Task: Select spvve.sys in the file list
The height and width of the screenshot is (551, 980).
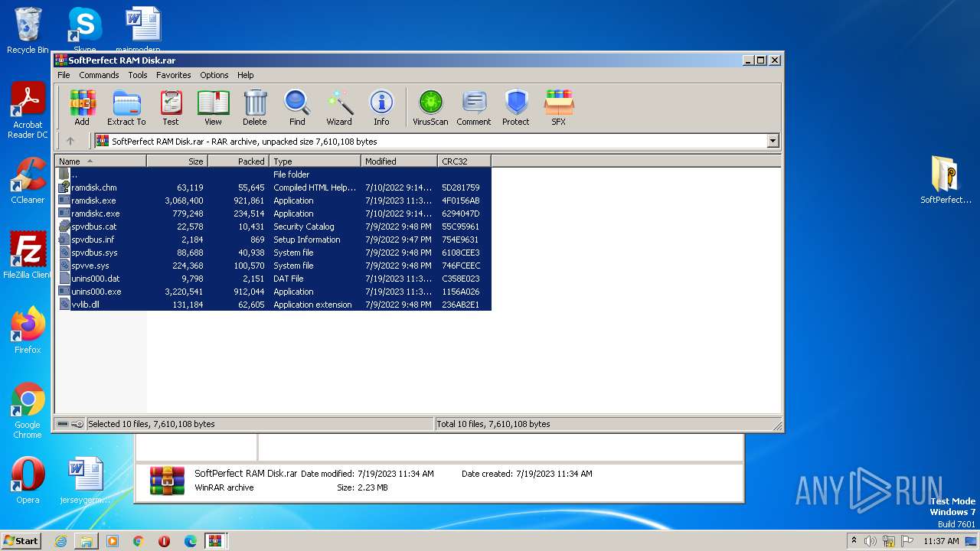Action: tap(273, 266)
